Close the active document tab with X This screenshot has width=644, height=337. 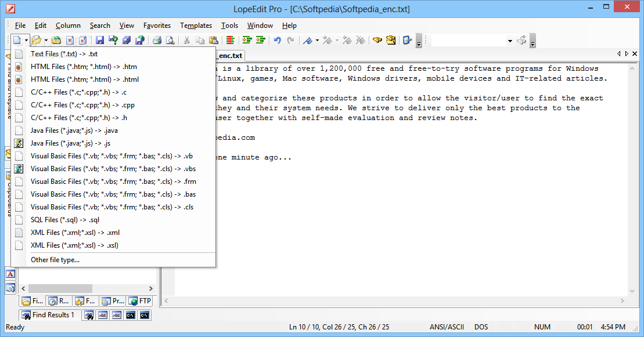pyautogui.click(x=635, y=54)
